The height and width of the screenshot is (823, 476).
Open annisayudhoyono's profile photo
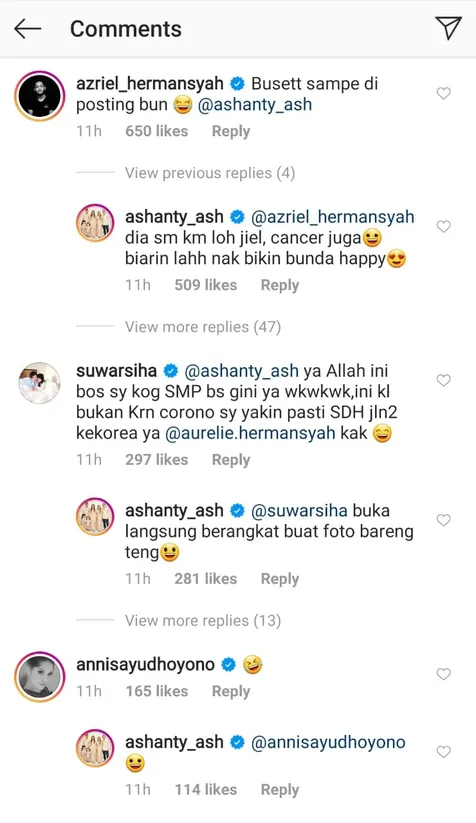[x=39, y=677]
